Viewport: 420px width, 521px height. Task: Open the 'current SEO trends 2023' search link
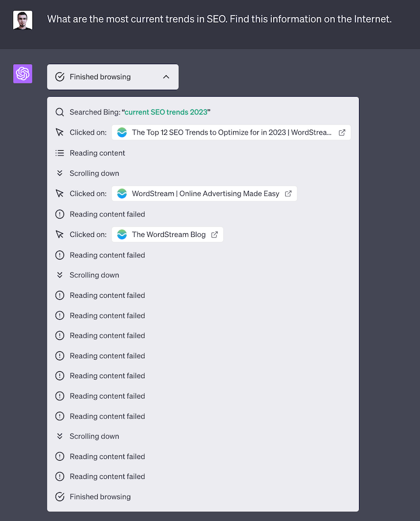(x=166, y=112)
